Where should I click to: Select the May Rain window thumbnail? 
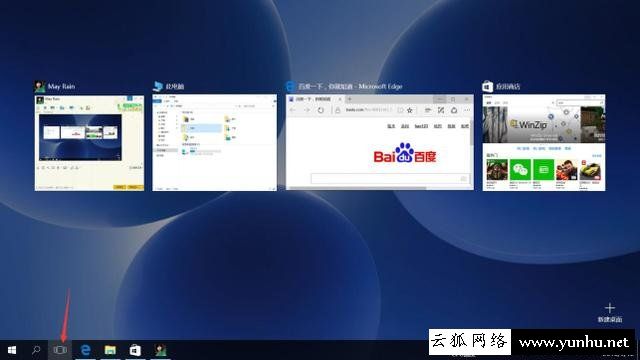tap(89, 143)
